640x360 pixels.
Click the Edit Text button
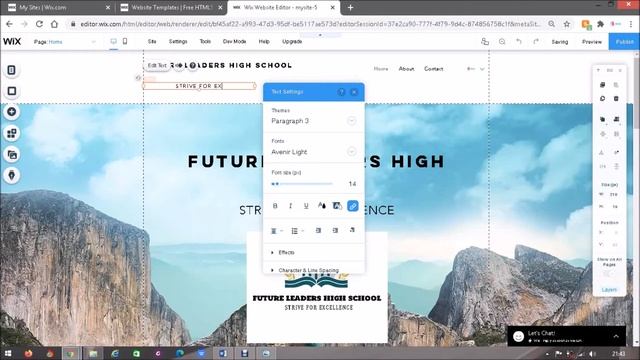click(157, 65)
